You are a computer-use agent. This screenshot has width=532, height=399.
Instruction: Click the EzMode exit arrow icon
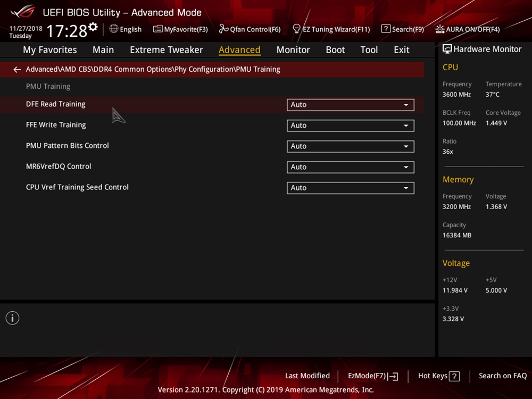(393, 376)
